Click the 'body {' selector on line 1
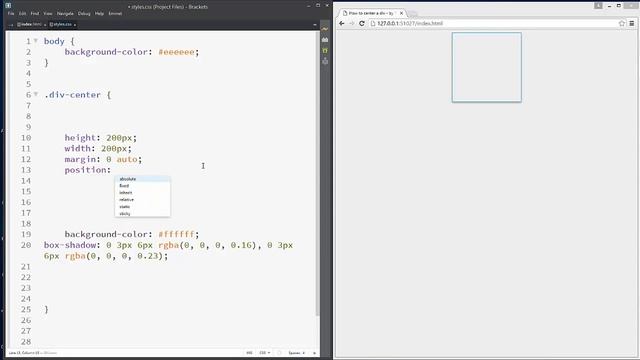The width and height of the screenshot is (640, 360). pyautogui.click(x=59, y=41)
